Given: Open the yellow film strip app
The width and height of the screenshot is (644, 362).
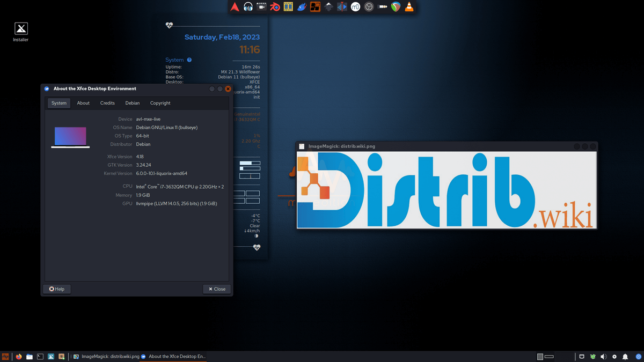Looking at the screenshot, I should coord(288,7).
